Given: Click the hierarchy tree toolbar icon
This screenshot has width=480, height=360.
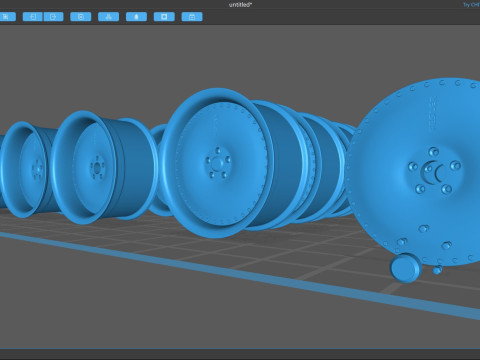Looking at the screenshot, I should tap(109, 17).
